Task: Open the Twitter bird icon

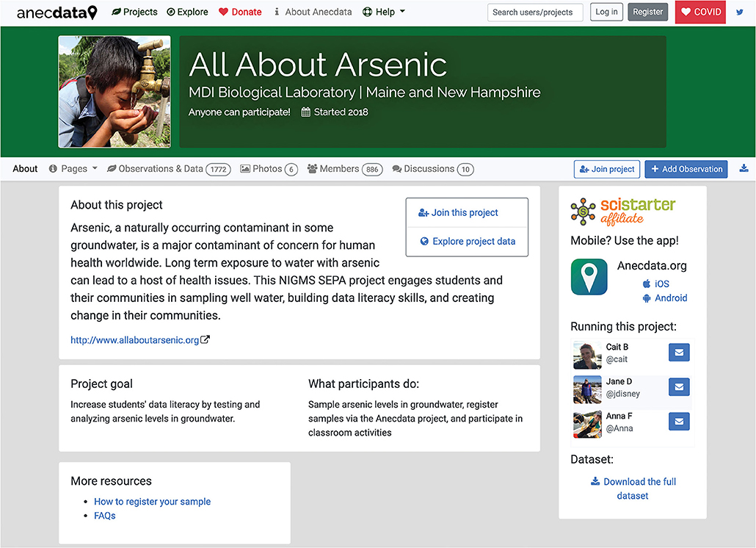Action: click(740, 12)
